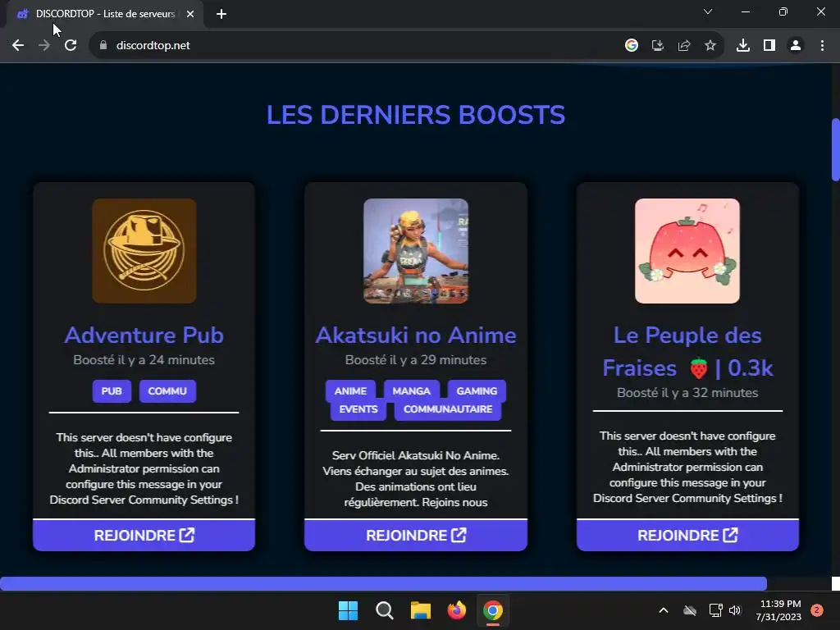Viewport: 840px width, 630px height.
Task: Open the Windows Start menu
Action: [348, 610]
